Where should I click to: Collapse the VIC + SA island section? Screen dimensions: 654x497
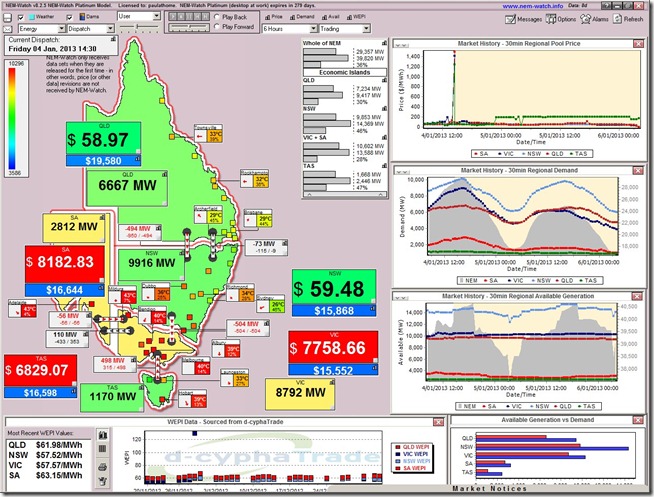point(384,137)
